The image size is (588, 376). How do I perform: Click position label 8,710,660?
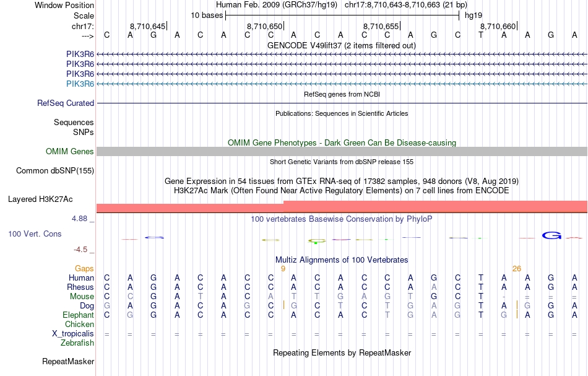[498, 26]
